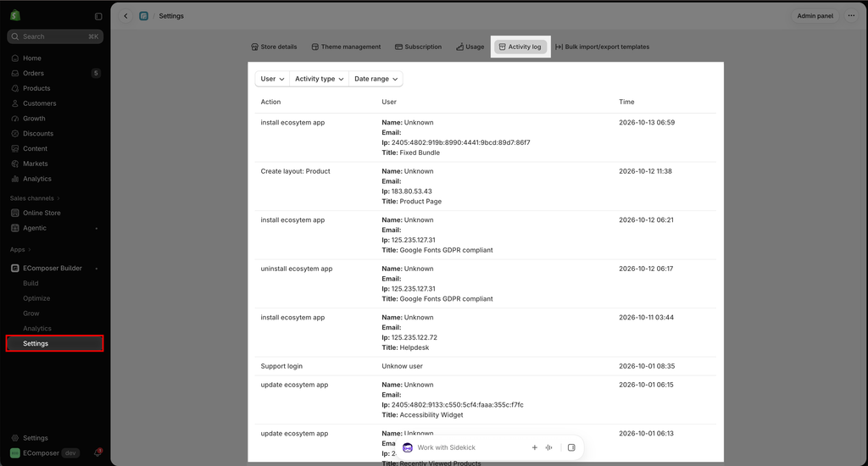Expand the Sales channels section

click(x=34, y=198)
